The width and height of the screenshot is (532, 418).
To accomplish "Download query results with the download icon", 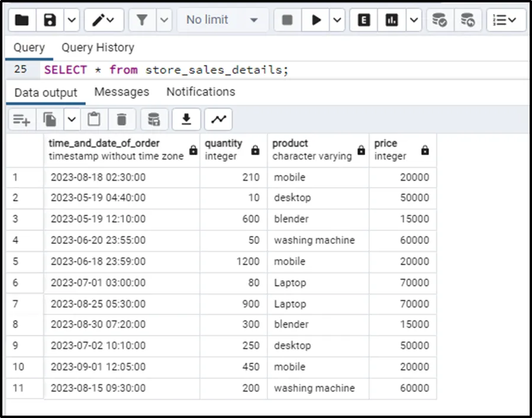I will tap(186, 120).
